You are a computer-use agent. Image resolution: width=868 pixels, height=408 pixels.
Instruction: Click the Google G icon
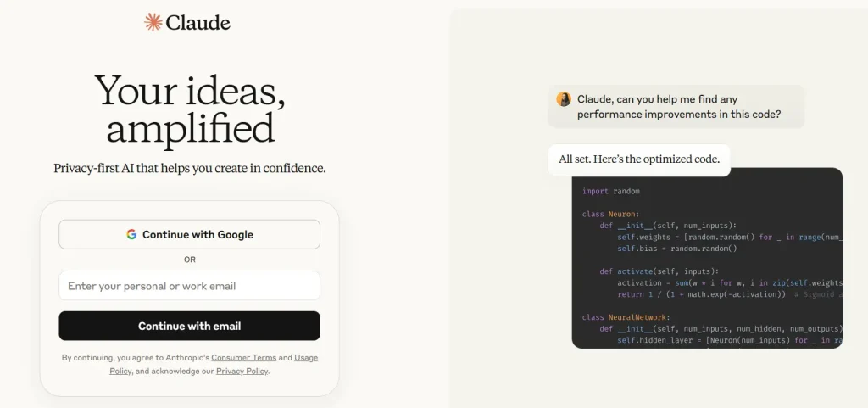(x=131, y=234)
